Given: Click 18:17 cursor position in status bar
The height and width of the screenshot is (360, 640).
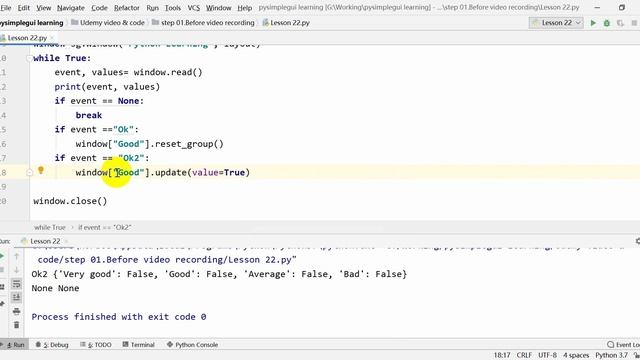Looking at the screenshot, I should (502, 355).
